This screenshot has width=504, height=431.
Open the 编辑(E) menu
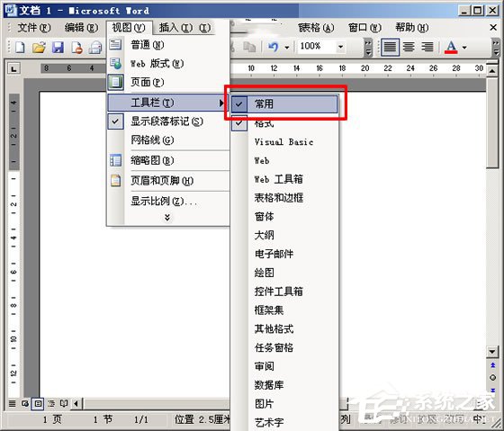pyautogui.click(x=81, y=28)
